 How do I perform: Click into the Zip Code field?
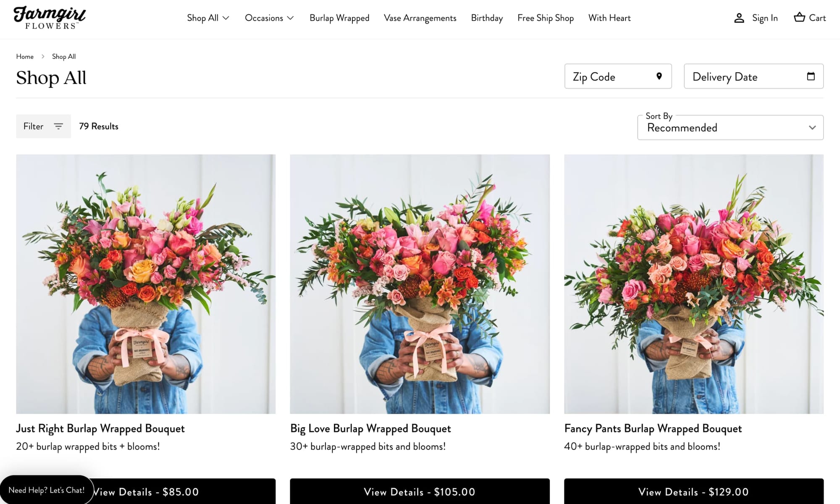pyautogui.click(x=609, y=76)
